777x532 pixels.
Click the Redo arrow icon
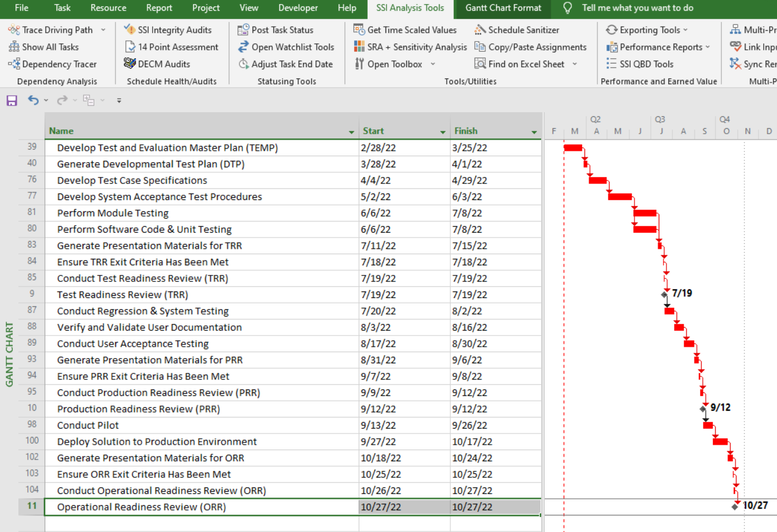pos(62,100)
